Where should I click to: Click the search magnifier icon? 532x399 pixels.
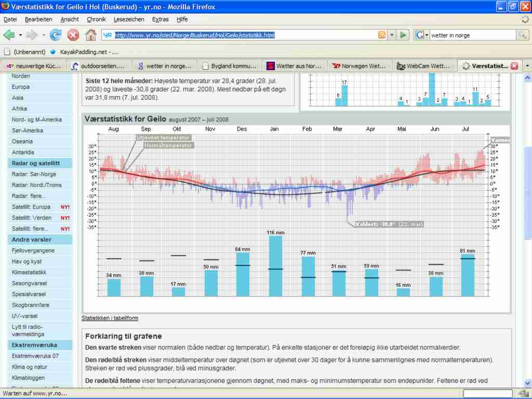tap(522, 35)
